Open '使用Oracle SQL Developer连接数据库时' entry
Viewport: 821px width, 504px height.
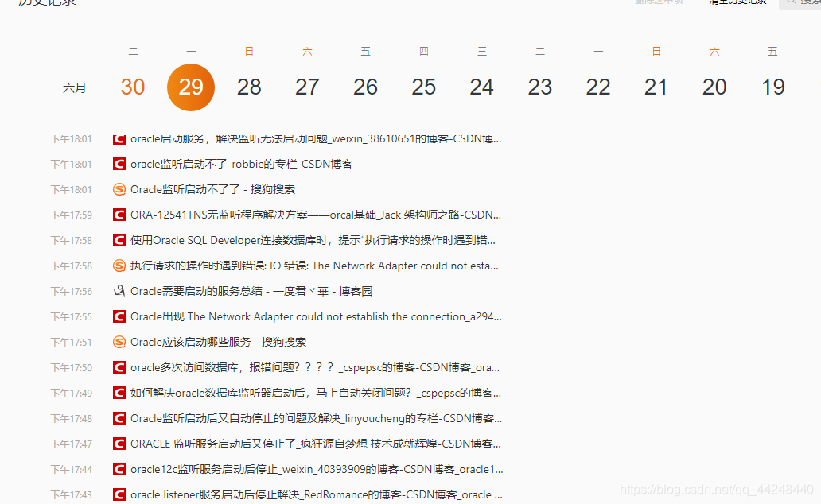tap(313, 240)
